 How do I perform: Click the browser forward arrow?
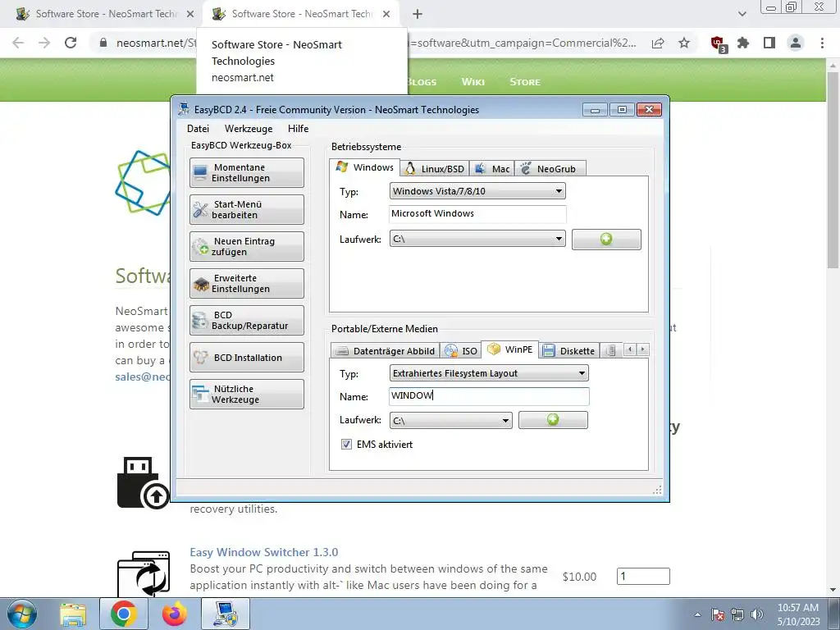[44, 43]
